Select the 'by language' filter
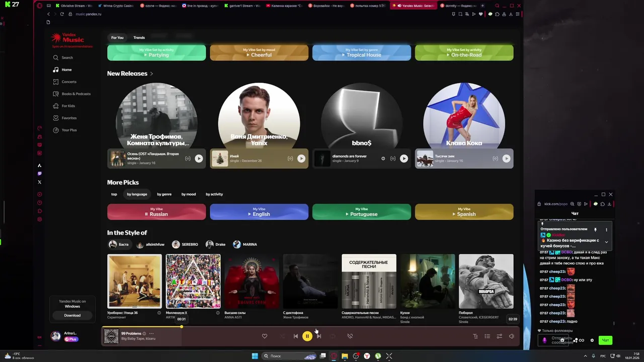The height and width of the screenshot is (362, 644). [137, 194]
